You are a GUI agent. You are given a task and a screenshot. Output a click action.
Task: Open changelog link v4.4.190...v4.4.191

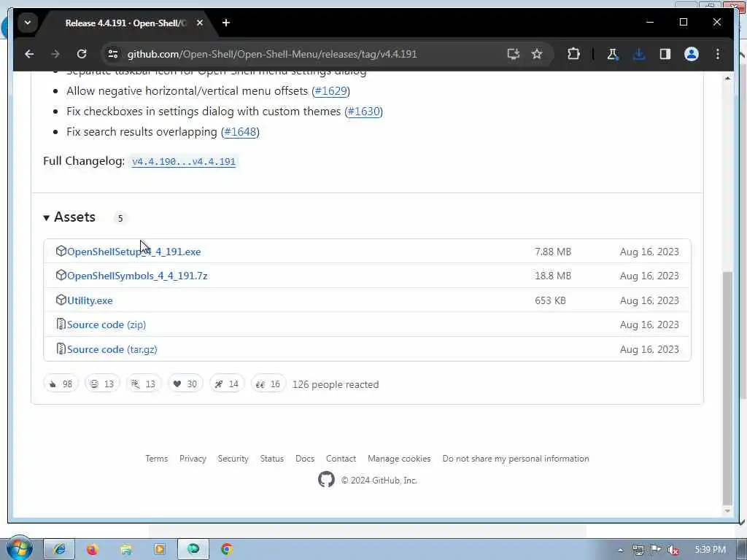(183, 161)
